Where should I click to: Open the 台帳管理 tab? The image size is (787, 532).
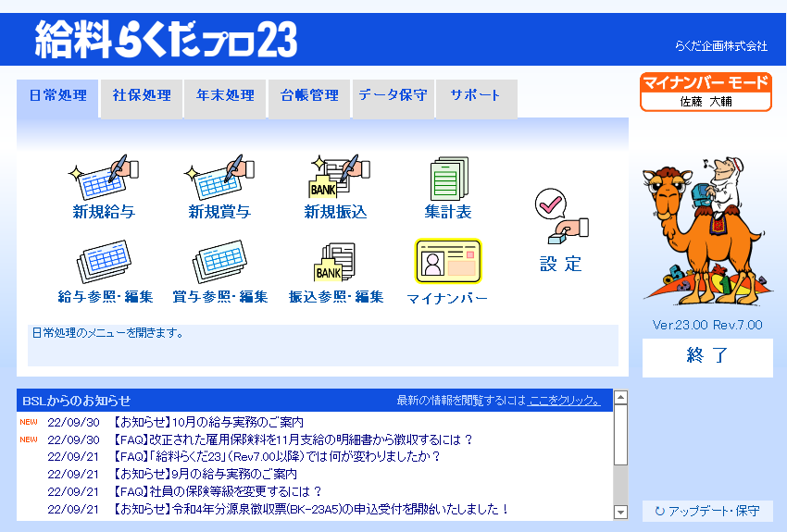click(309, 95)
